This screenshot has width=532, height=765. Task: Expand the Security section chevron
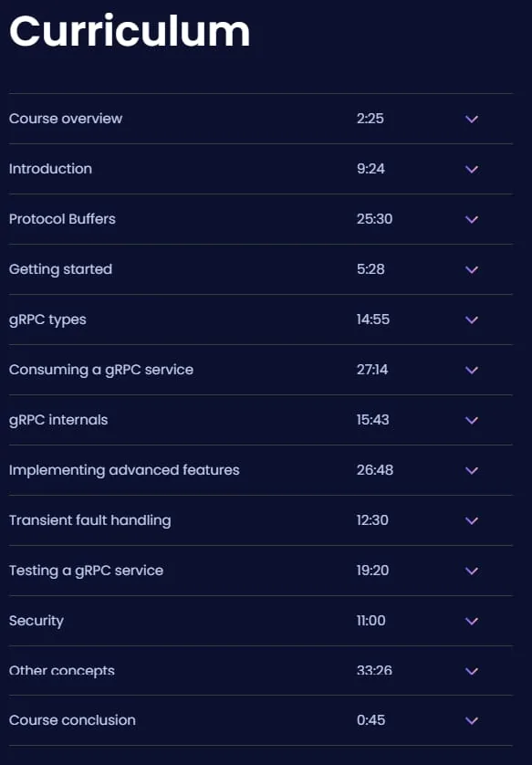click(x=472, y=622)
